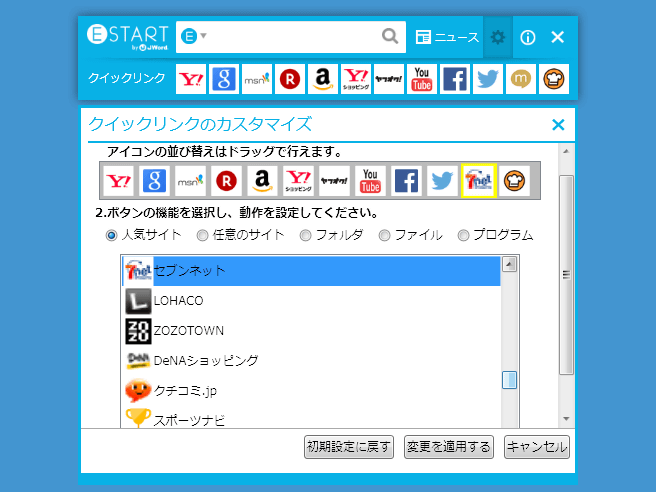Open search engine dropdown arrow

tap(204, 36)
